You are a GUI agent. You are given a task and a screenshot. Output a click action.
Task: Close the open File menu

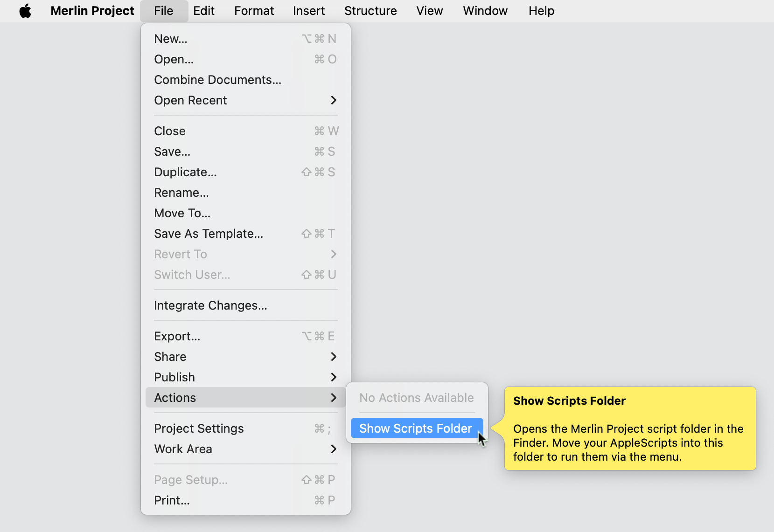point(164,11)
